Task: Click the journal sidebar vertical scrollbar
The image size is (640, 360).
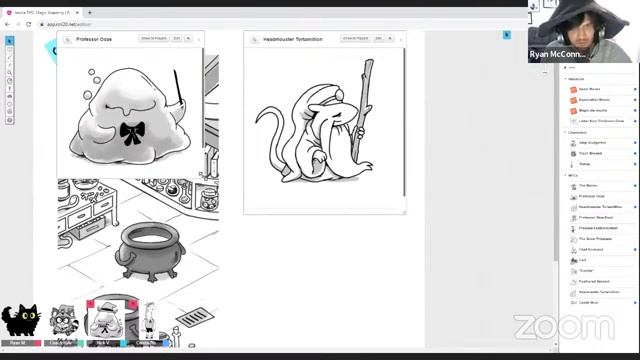Action: 556,163
